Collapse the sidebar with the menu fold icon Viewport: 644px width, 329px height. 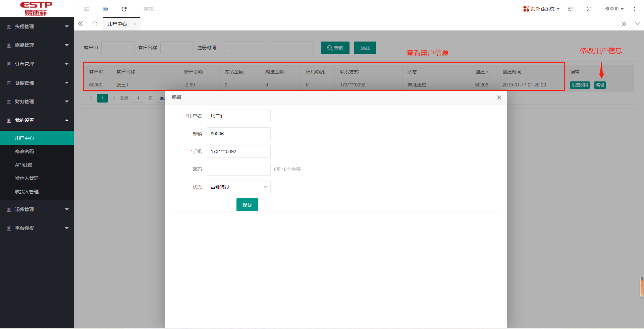point(87,9)
